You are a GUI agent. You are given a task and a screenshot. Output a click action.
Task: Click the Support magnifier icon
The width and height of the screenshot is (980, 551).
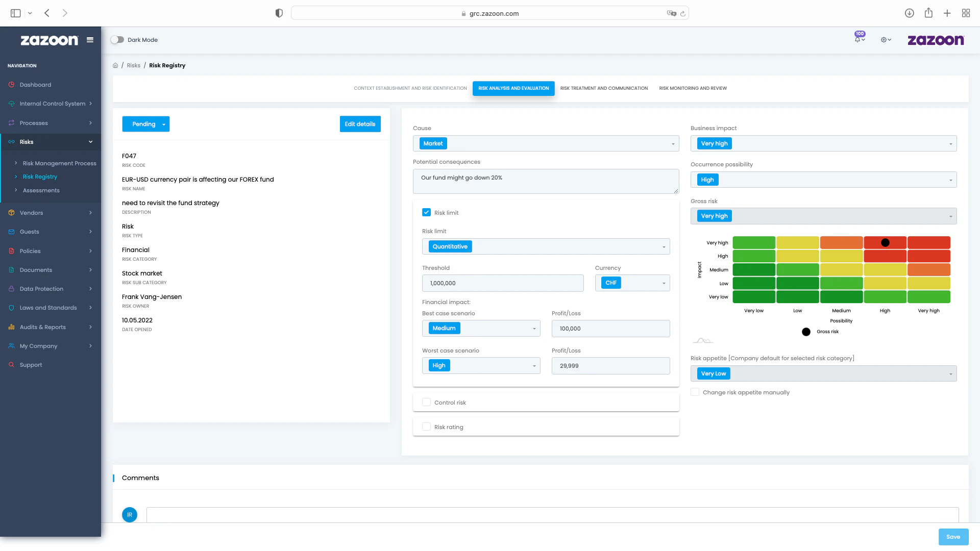(11, 364)
